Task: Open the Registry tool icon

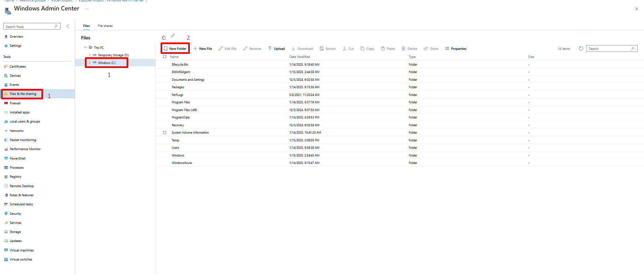Action: point(6,177)
